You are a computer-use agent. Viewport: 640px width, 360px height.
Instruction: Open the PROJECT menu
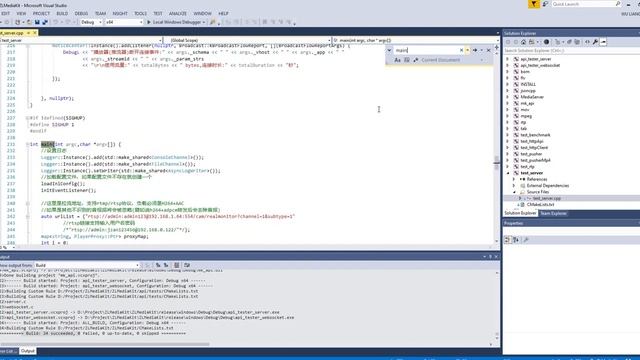pyautogui.click(x=41, y=13)
